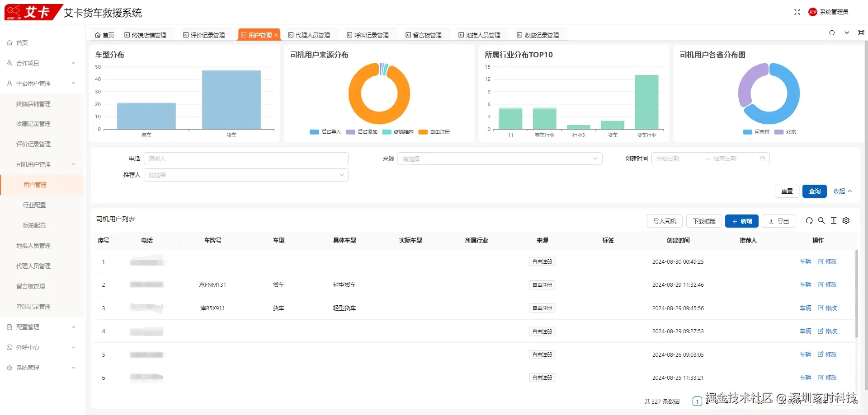
Task: Toggle 后台导入 legend in source chart
Action: point(325,132)
